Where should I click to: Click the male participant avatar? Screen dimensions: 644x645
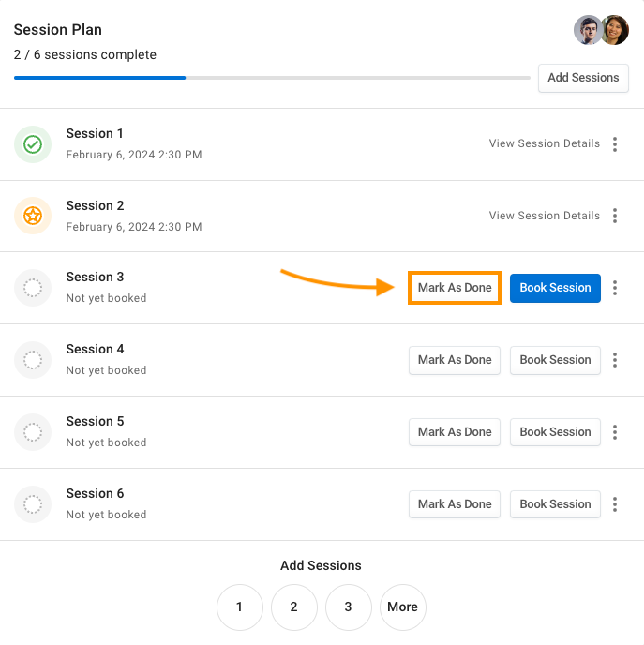(589, 30)
